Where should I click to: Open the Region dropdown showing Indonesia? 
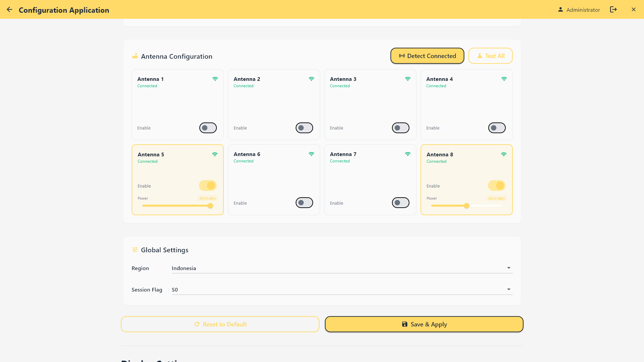tap(342, 268)
